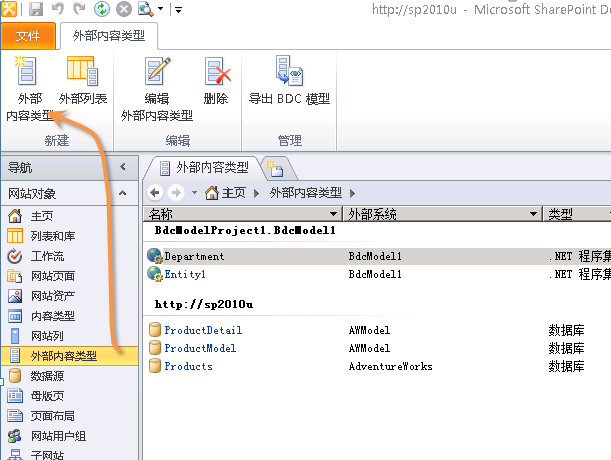611x460 pixels.
Task: Open 网站资产 in navigation pane
Action: click(53, 296)
